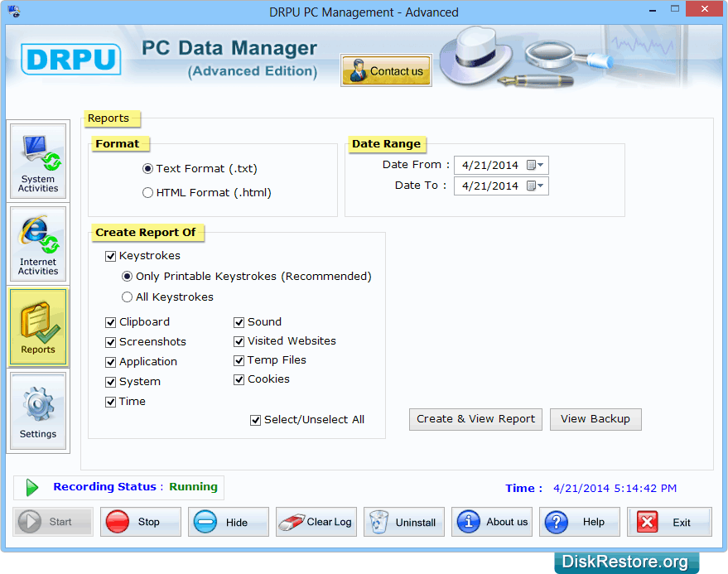Viewport: 728px width, 574px height.
Task: Toggle the System checkbox
Action: [x=110, y=382]
